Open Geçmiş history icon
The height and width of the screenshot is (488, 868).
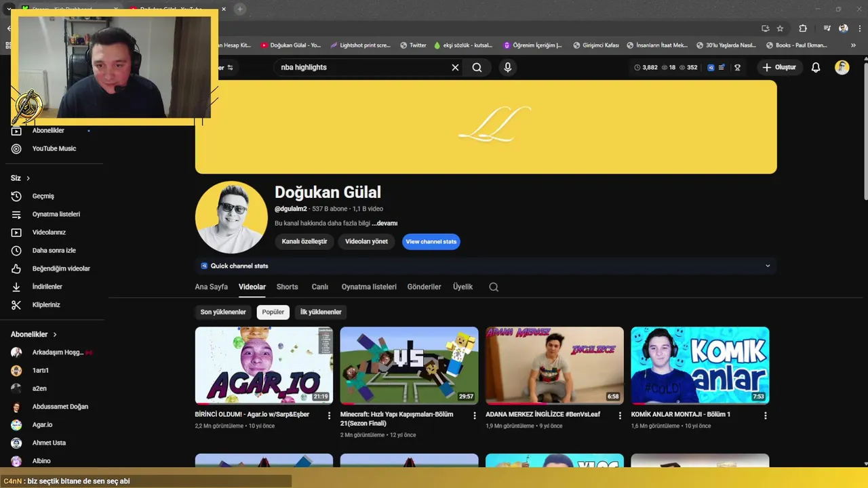16,196
